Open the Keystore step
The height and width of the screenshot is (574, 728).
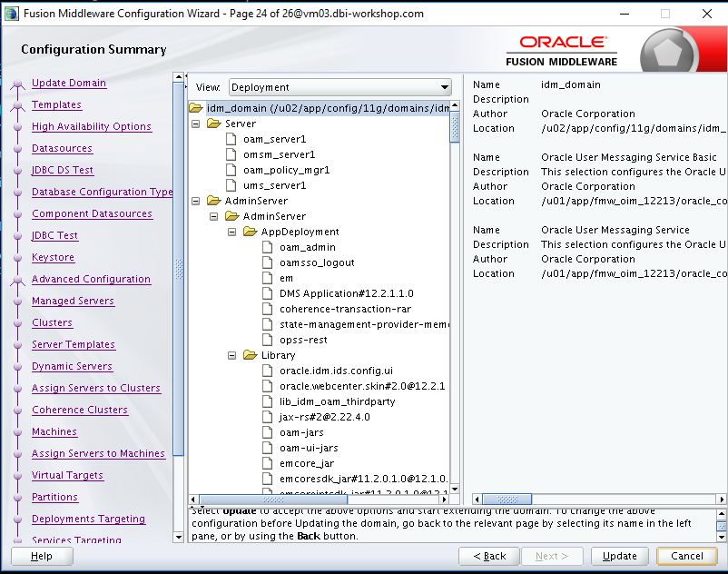click(53, 257)
